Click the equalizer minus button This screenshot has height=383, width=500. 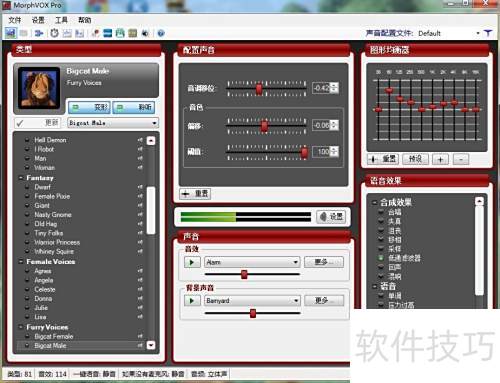tap(461, 159)
